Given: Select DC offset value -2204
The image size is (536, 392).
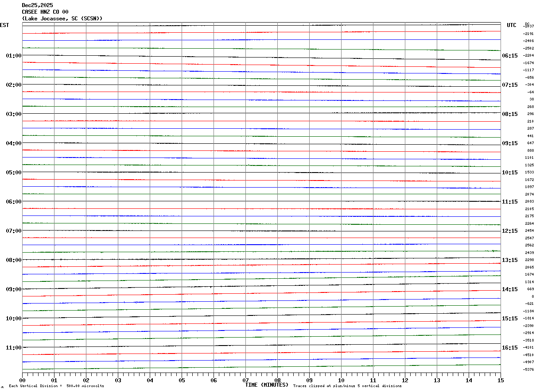Looking at the screenshot, I should point(528,55).
